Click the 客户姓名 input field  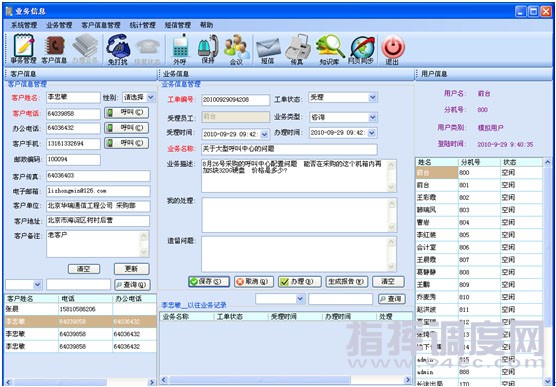pyautogui.click(x=73, y=98)
